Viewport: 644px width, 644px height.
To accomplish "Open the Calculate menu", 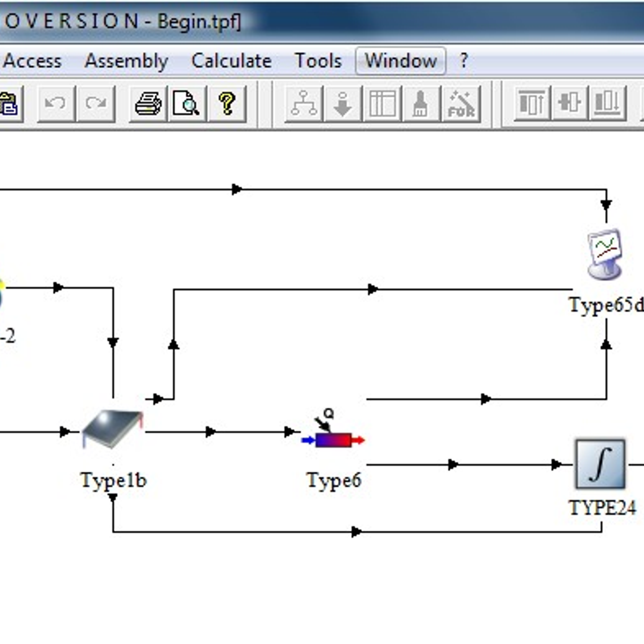I will [231, 61].
